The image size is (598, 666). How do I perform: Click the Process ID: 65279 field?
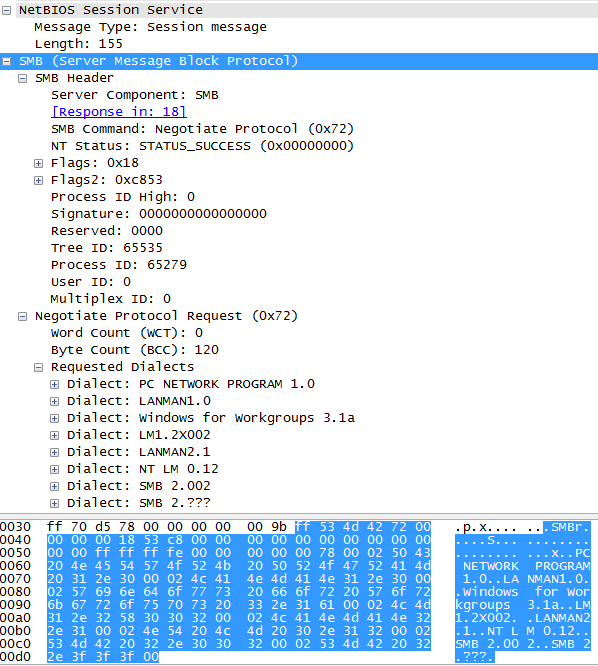point(118,265)
